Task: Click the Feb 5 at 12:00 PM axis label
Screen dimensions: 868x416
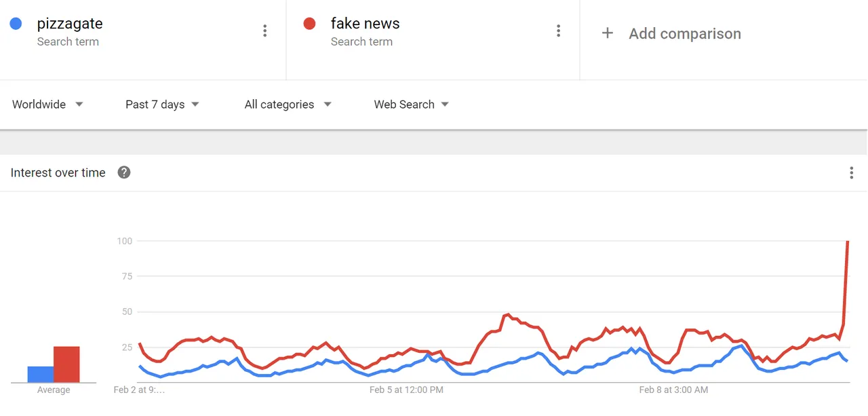Action: pyautogui.click(x=406, y=390)
